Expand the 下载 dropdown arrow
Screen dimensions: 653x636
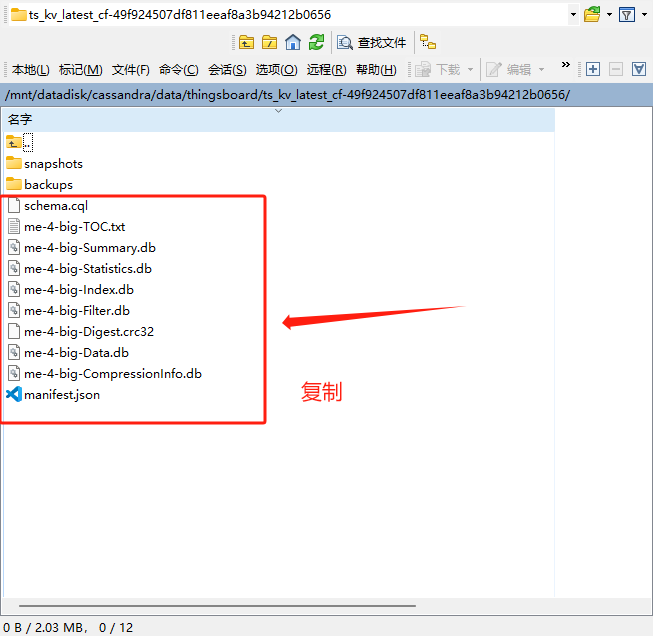pyautogui.click(x=471, y=70)
